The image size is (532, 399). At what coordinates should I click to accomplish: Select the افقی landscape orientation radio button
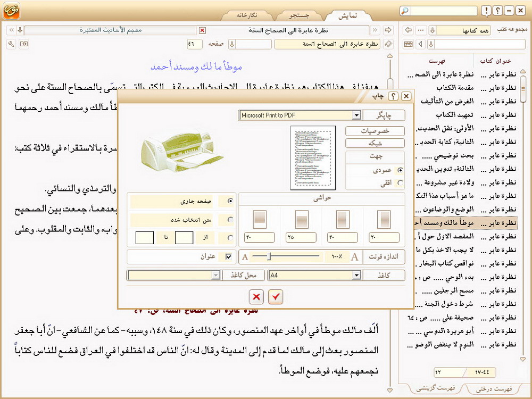click(x=400, y=182)
